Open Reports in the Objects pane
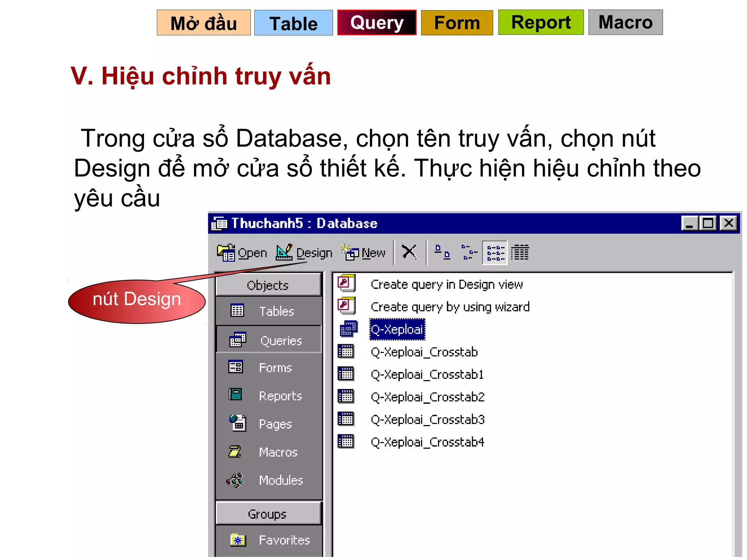Viewport: 747px width, 560px height. point(268,396)
